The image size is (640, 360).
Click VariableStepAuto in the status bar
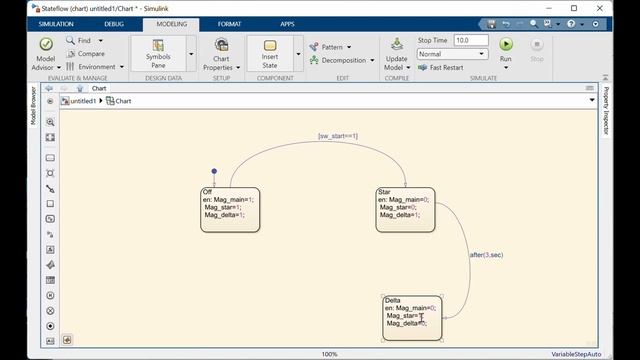coord(576,354)
